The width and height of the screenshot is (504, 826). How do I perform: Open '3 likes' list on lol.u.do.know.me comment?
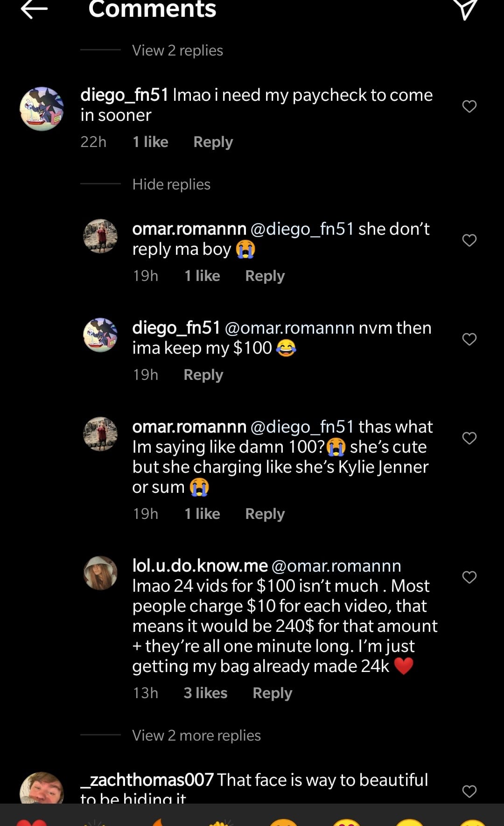coord(205,693)
